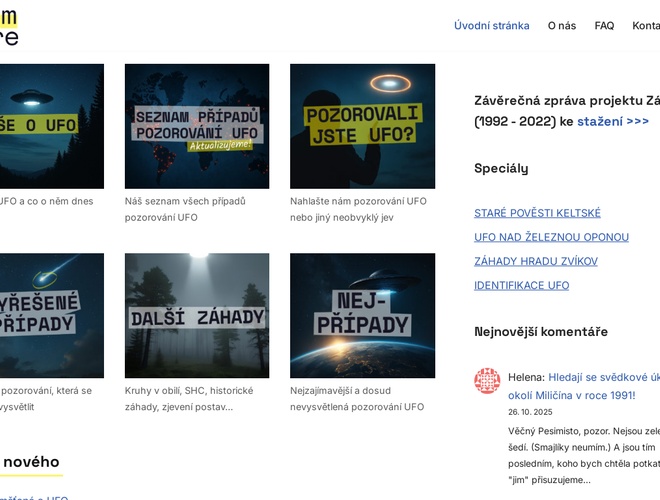The image size is (660, 500).
Task: Open the site logo at top left
Action: click(x=9, y=27)
